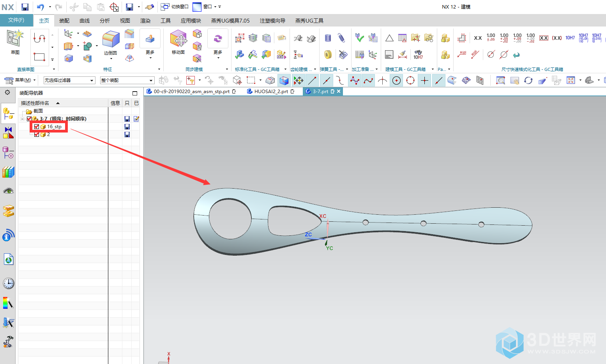Maximize the 装配导航器 panel with the square button

coord(135,93)
